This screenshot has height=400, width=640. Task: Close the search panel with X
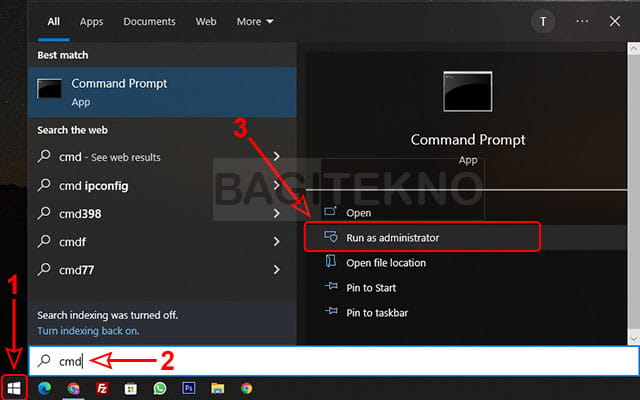[x=615, y=21]
